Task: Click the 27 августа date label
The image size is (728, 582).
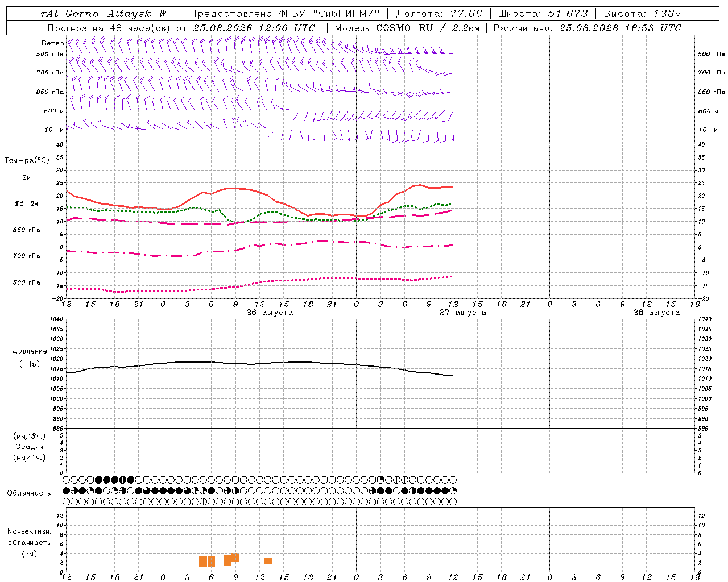Action: [x=463, y=313]
